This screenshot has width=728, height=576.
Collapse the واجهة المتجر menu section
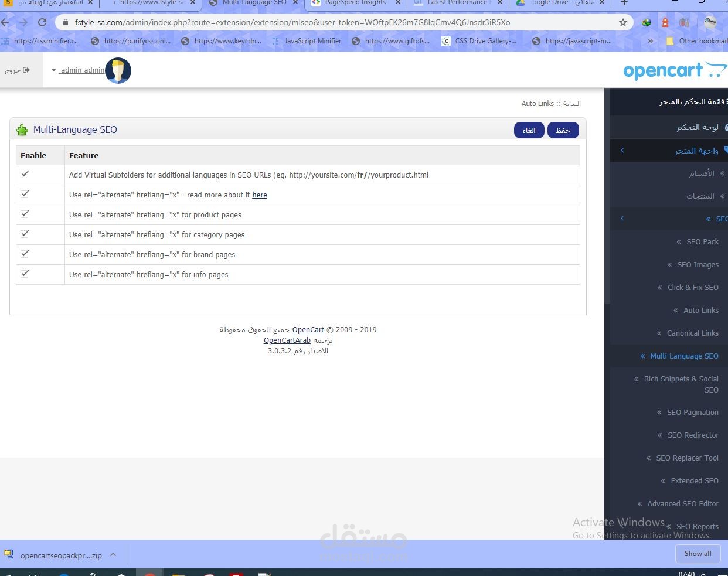click(x=622, y=151)
